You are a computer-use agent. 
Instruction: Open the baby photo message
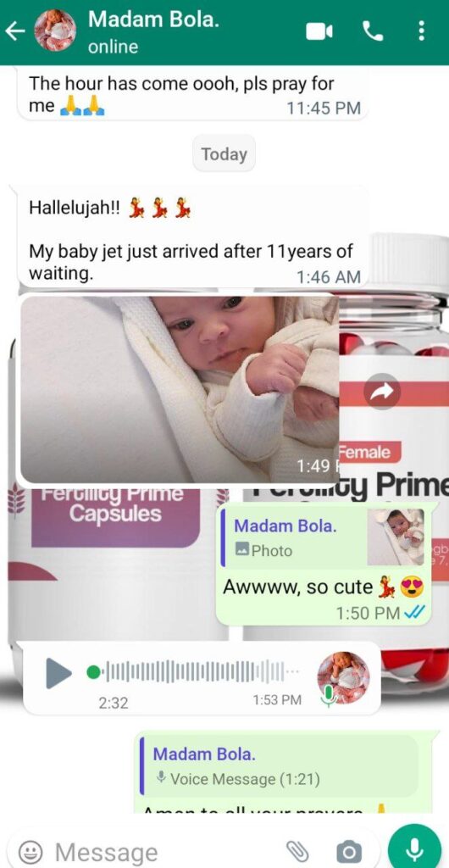point(180,389)
